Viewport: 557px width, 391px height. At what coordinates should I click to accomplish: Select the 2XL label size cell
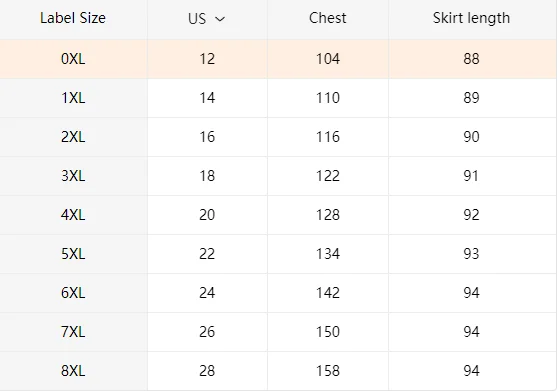coord(73,137)
